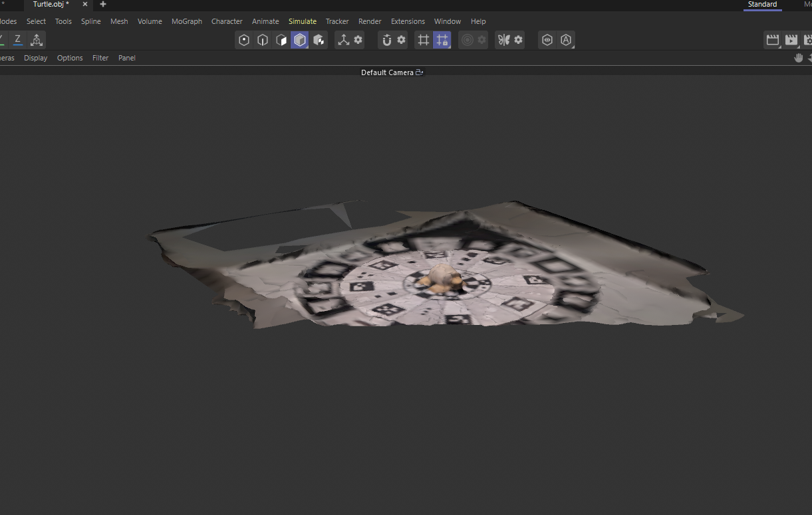Open snap settings via gear icon
Image resolution: width=812 pixels, height=515 pixels.
(401, 40)
